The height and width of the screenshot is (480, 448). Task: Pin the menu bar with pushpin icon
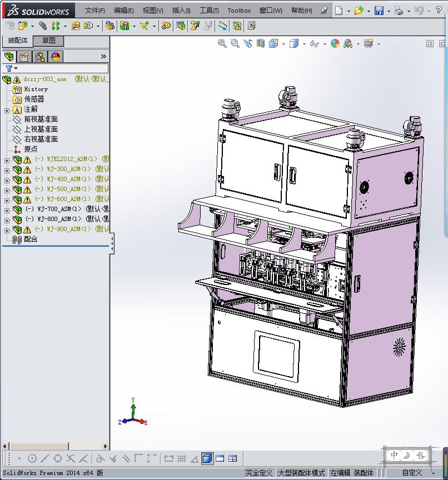[323, 11]
